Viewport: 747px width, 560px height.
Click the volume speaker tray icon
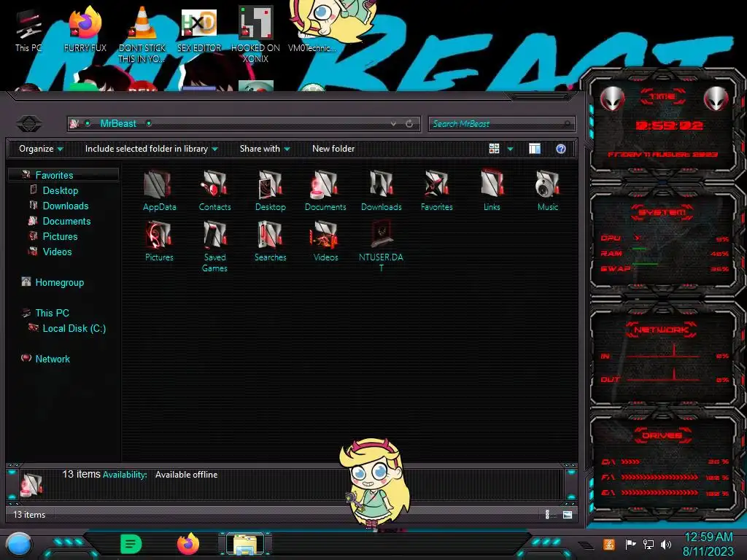[666, 544]
